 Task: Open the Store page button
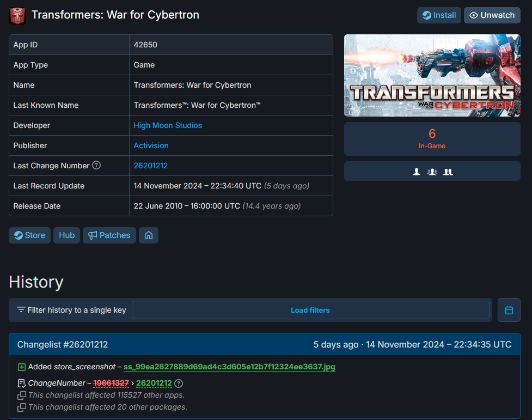coord(29,235)
